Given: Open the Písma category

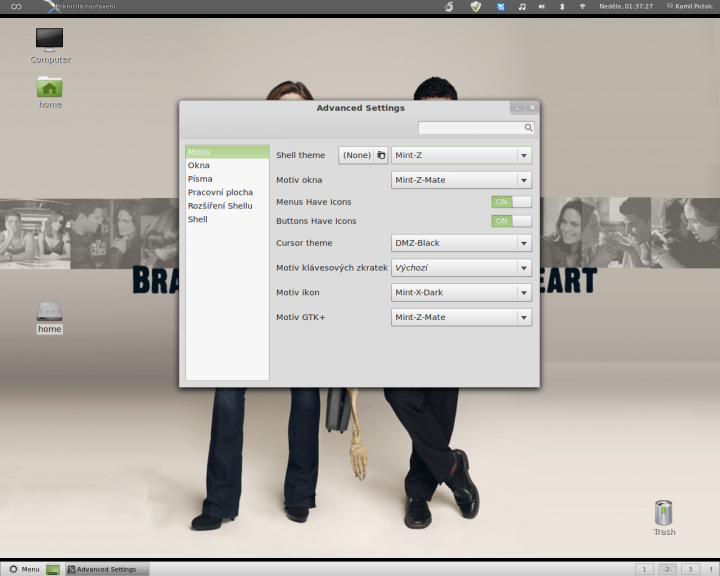Looking at the screenshot, I should click(x=227, y=179).
